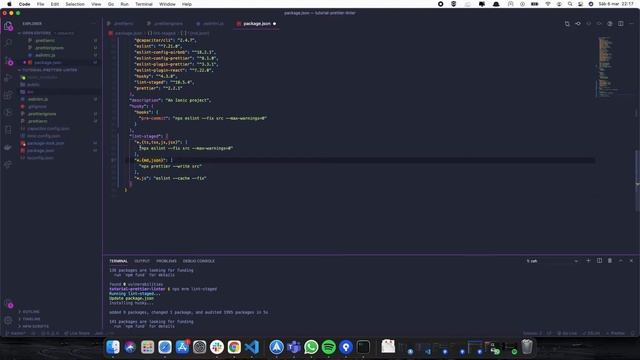Open the Accounts icon at activity bar bottom
The width and height of the screenshot is (640, 360).
click(8, 304)
